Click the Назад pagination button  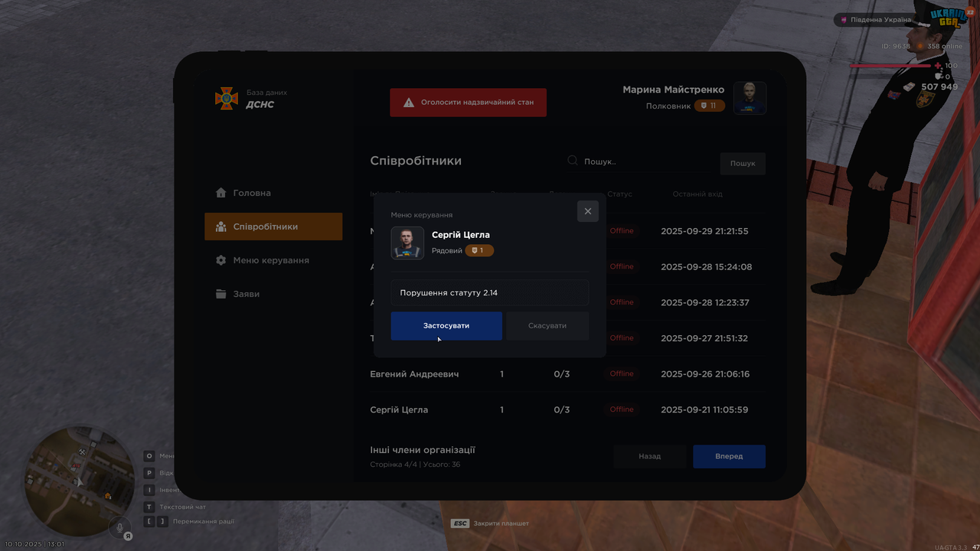coord(650,456)
